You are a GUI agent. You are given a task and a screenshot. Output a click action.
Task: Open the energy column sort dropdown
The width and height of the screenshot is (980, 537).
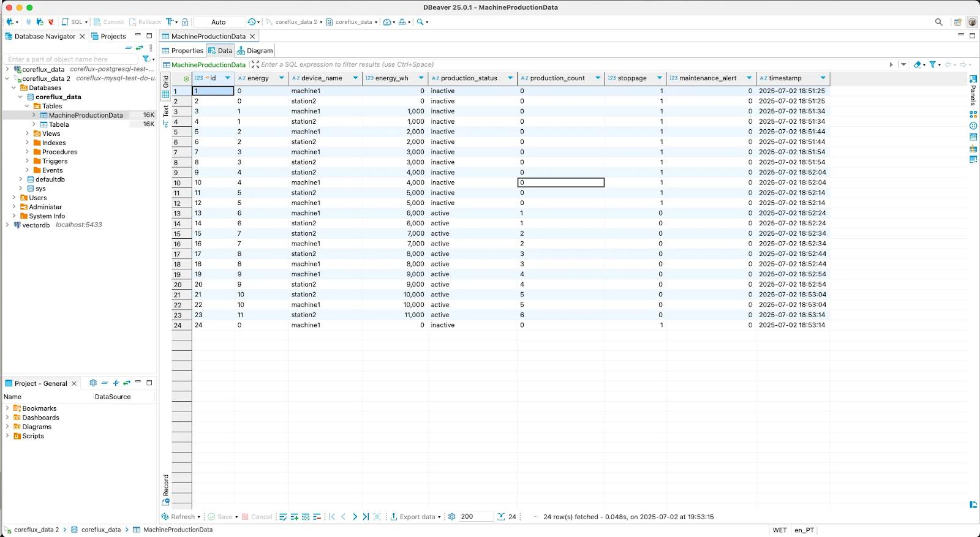[x=282, y=78]
